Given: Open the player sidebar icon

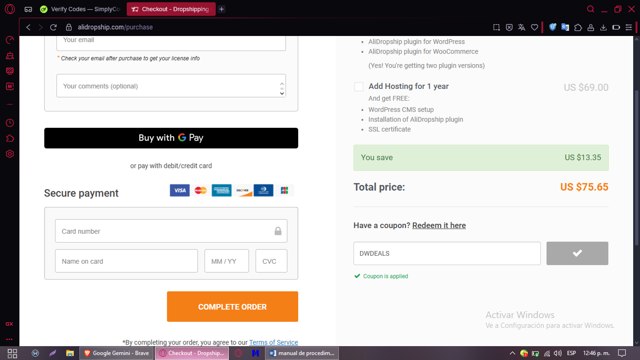Looking at the screenshot, I should click(10, 87).
